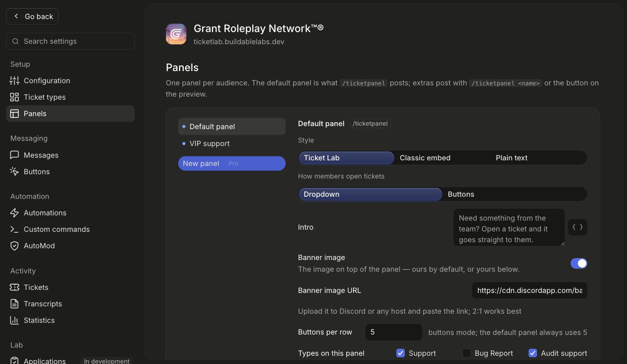Edit the Banner image URL field
The height and width of the screenshot is (364, 627).
pyautogui.click(x=530, y=290)
